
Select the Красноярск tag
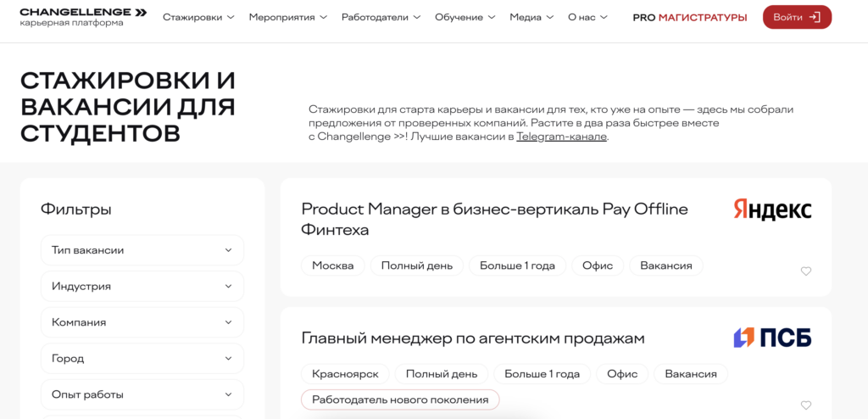point(346,374)
